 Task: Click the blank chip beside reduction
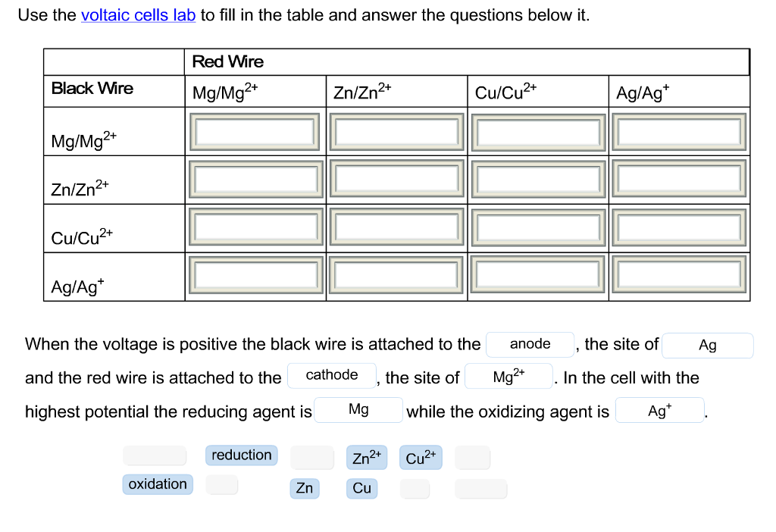[x=155, y=455]
